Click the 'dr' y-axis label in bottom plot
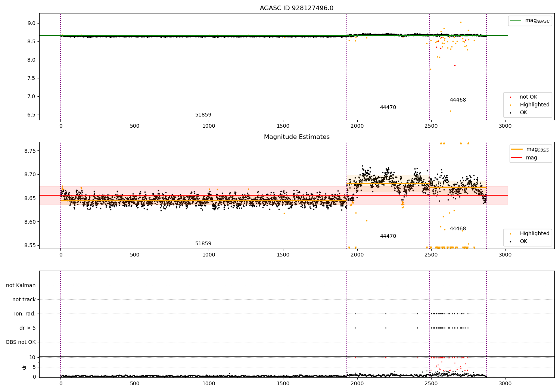Viewport: 560px width, 392px height. coord(24,367)
